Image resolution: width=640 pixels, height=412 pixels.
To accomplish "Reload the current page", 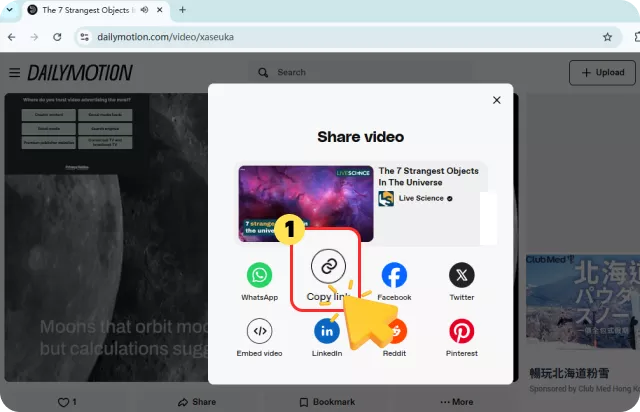I will pyautogui.click(x=57, y=37).
